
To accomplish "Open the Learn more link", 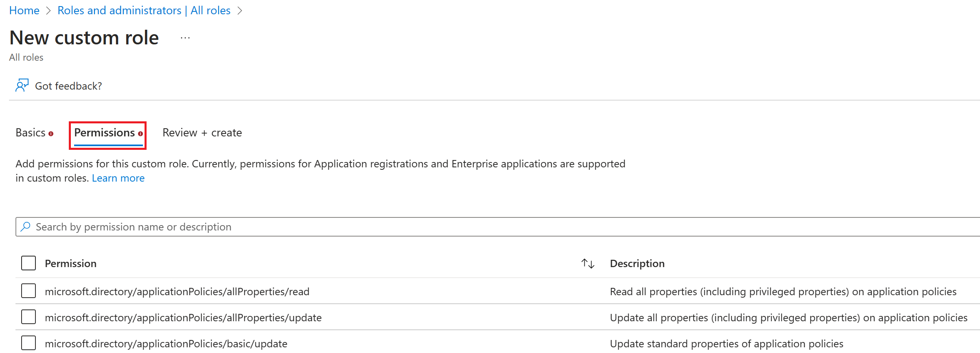I will point(118,178).
